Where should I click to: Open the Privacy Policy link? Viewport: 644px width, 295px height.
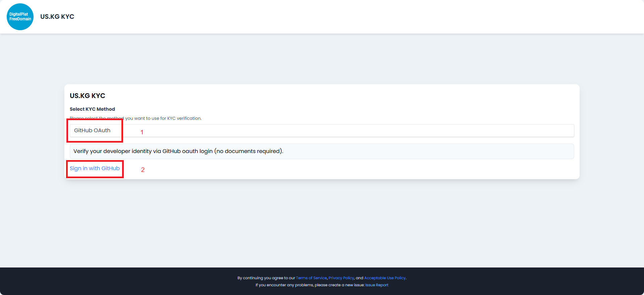pyautogui.click(x=341, y=278)
